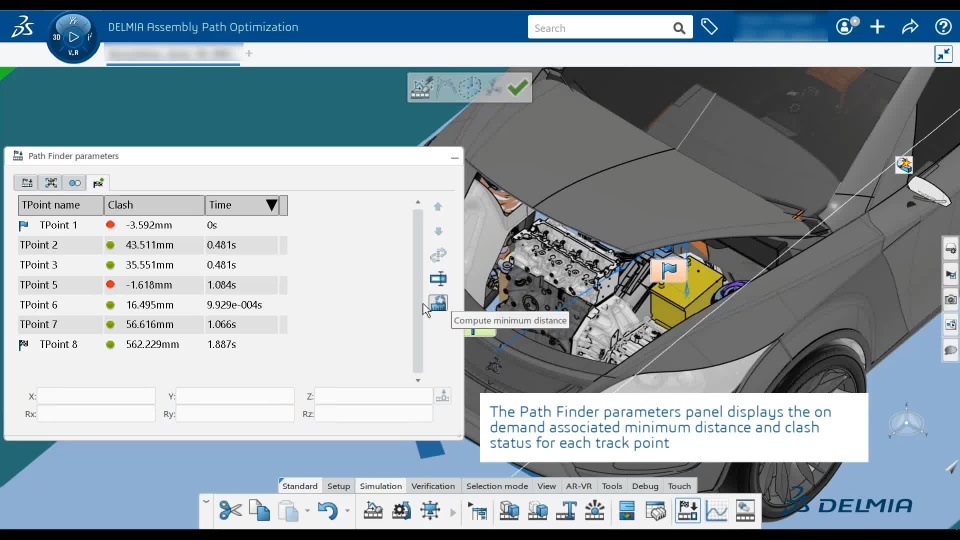
Task: Click the Undo arrow icon
Action: point(328,510)
